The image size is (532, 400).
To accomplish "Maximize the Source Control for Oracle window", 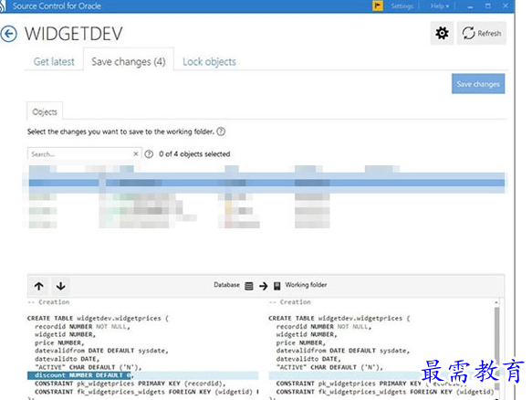I will tap(488, 6).
